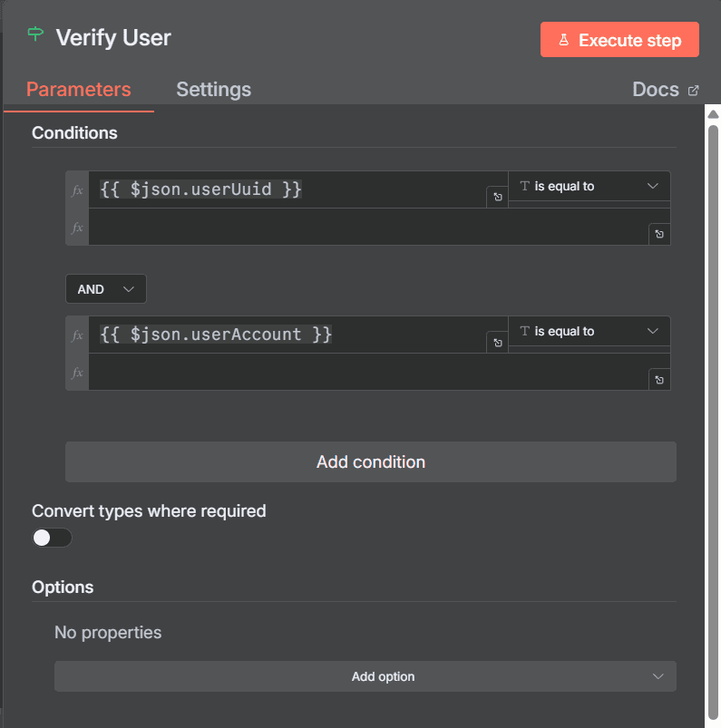Open the 'is equal to' operator dropdown for userUuid
The image size is (721, 728).
point(589,186)
